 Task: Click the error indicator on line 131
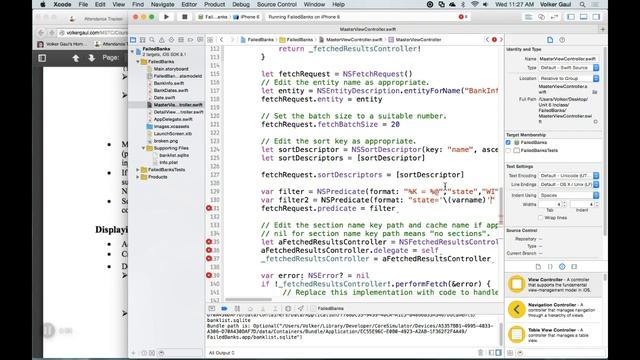coord(209,208)
